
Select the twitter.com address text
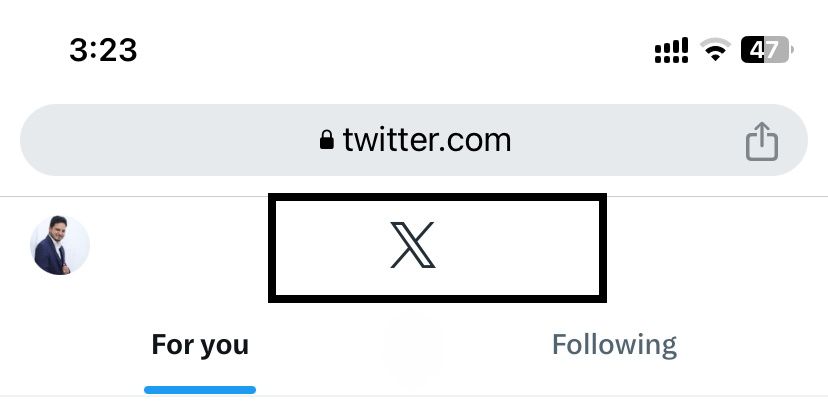(x=427, y=140)
